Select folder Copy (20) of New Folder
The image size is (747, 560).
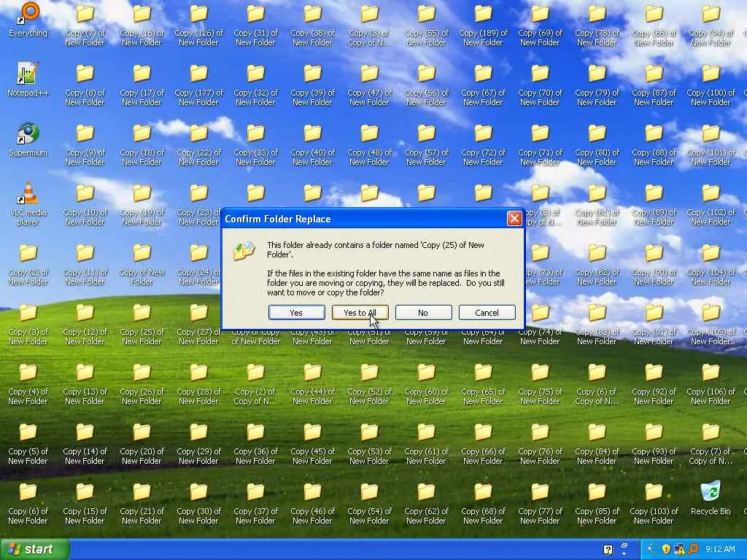142,444
